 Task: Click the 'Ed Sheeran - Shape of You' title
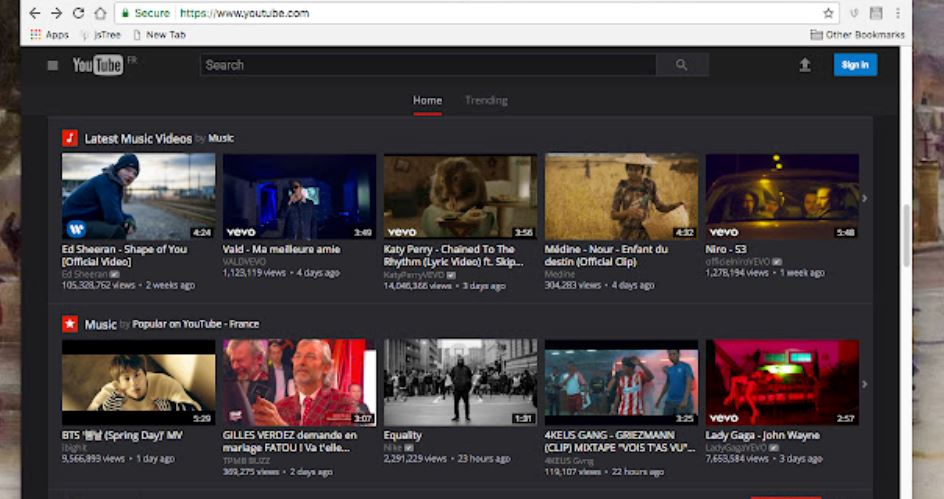tap(125, 255)
